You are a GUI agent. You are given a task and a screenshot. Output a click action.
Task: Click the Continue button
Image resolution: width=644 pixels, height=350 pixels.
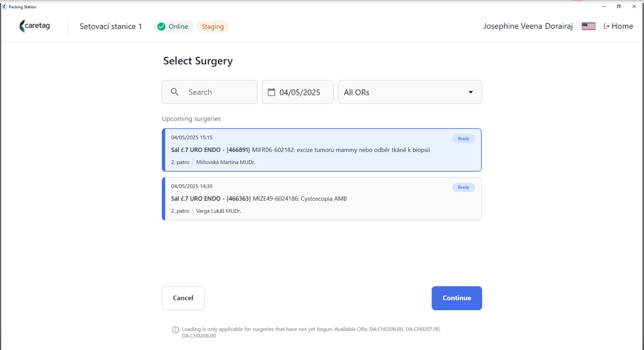click(x=457, y=298)
